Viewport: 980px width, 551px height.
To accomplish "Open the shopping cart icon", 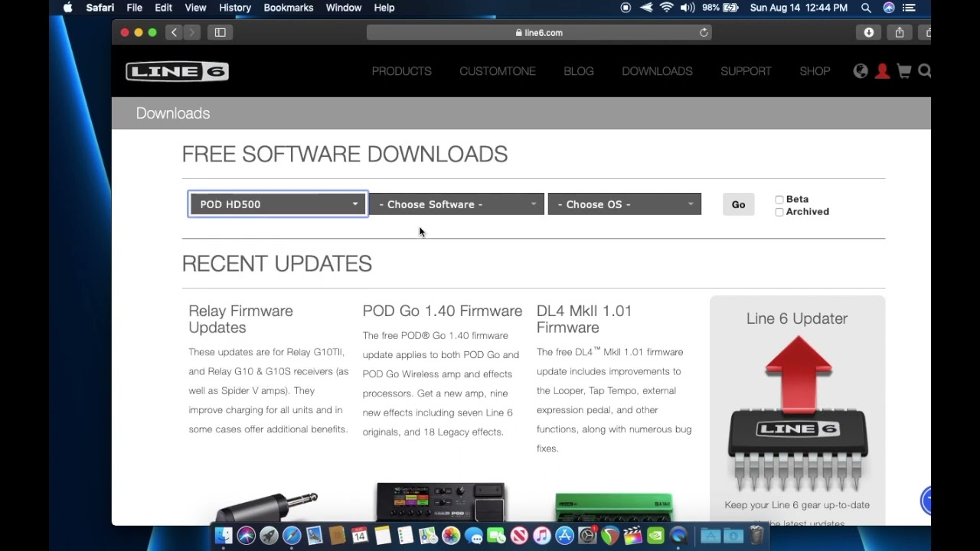I will point(904,71).
